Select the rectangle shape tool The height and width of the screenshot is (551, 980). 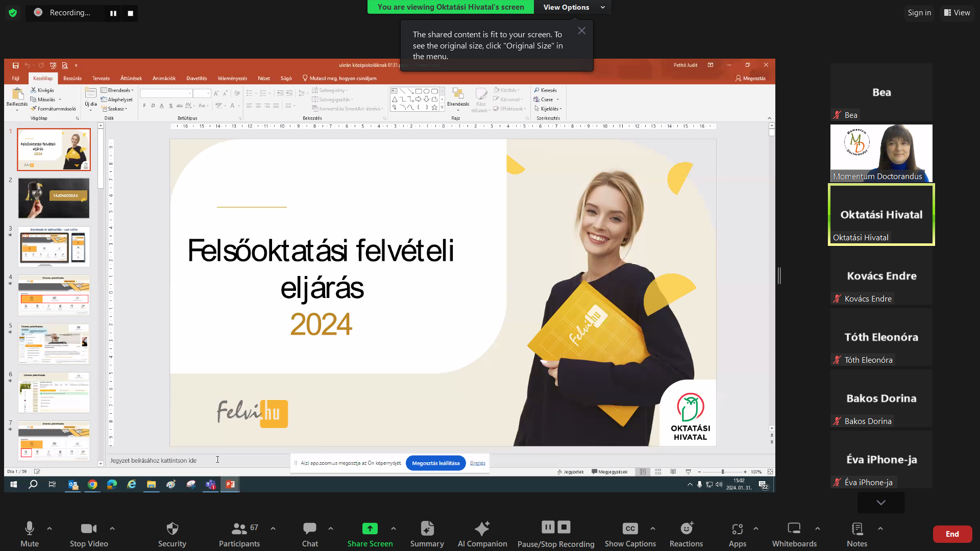[419, 91]
